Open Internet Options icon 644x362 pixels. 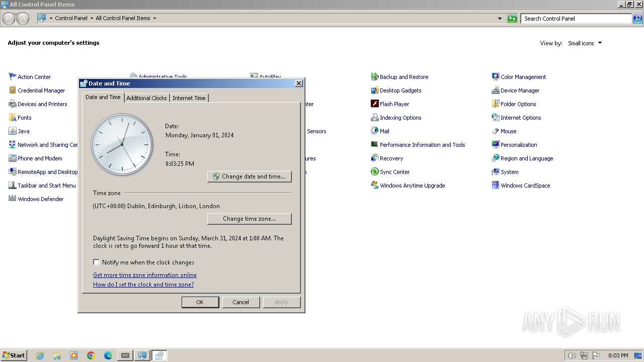coord(496,118)
